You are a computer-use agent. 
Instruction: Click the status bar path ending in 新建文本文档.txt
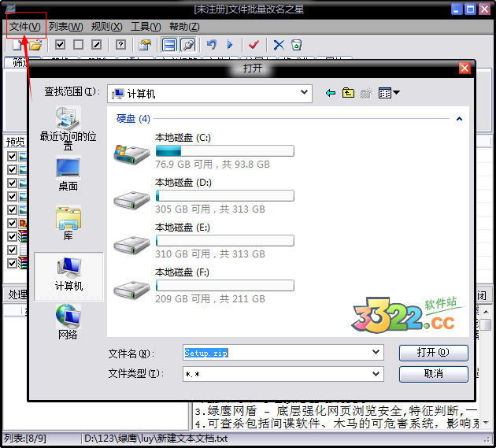click(156, 439)
